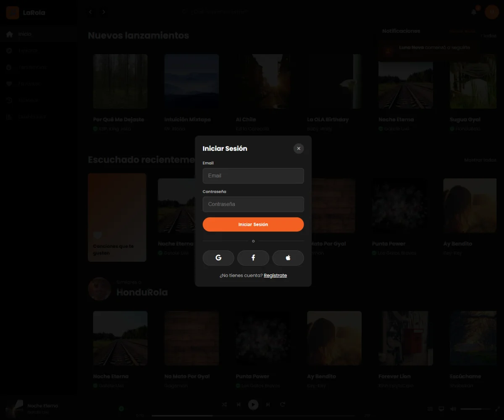
Task: Close the Iniciar Sesión dialog
Action: (299, 148)
